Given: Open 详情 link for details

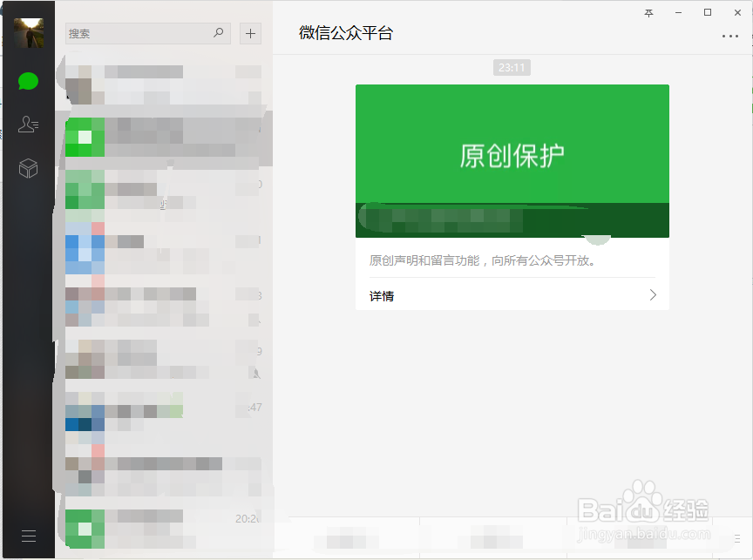Looking at the screenshot, I should pos(382,296).
